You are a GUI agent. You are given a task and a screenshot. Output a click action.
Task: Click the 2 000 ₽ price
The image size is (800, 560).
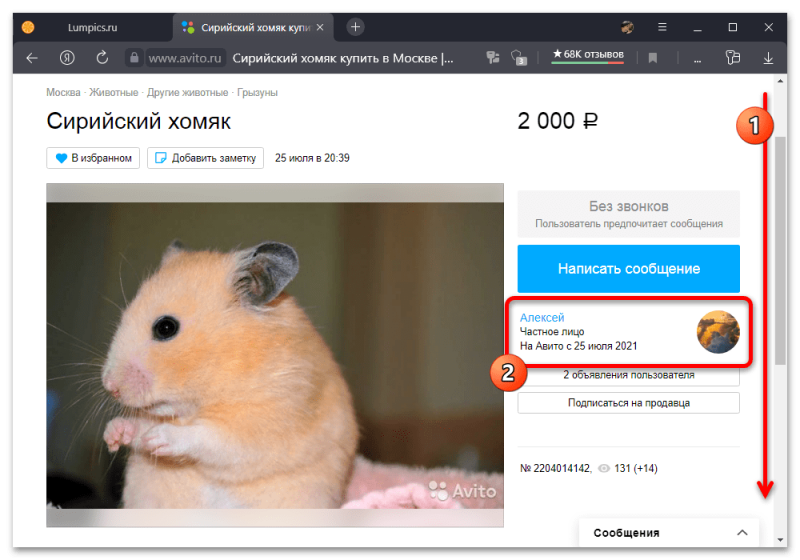point(558,121)
